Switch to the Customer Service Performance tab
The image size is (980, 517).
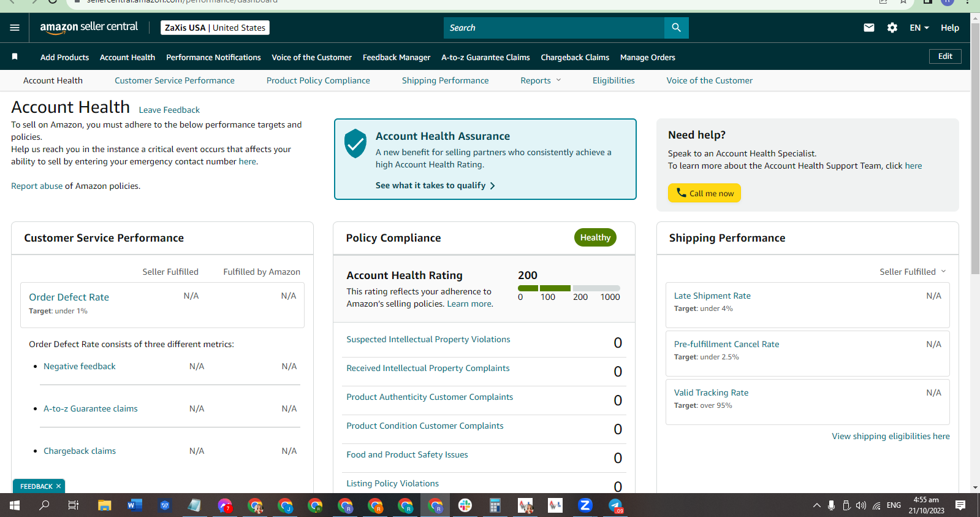175,80
